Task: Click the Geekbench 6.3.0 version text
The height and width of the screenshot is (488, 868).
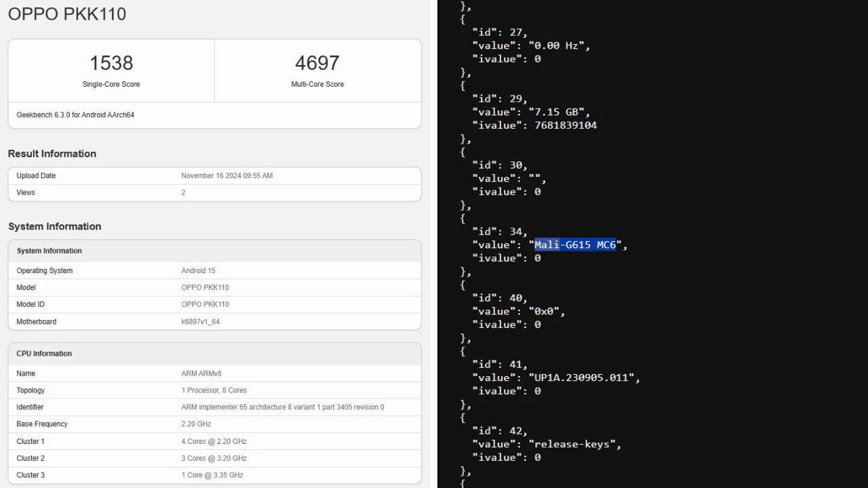Action: coord(75,115)
